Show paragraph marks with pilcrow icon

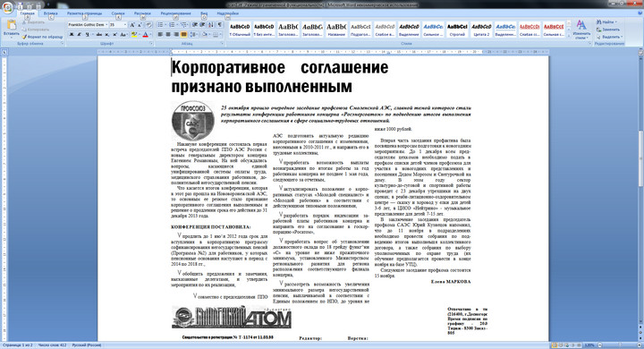[x=220, y=25]
